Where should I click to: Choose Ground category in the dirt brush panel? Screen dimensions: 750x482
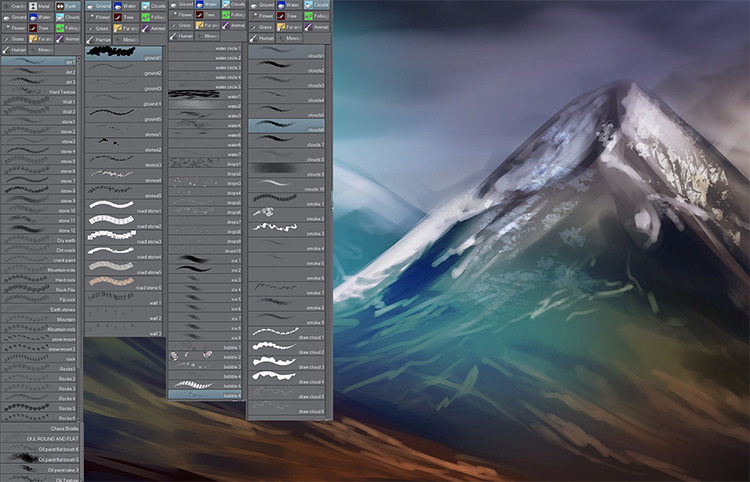13,17
